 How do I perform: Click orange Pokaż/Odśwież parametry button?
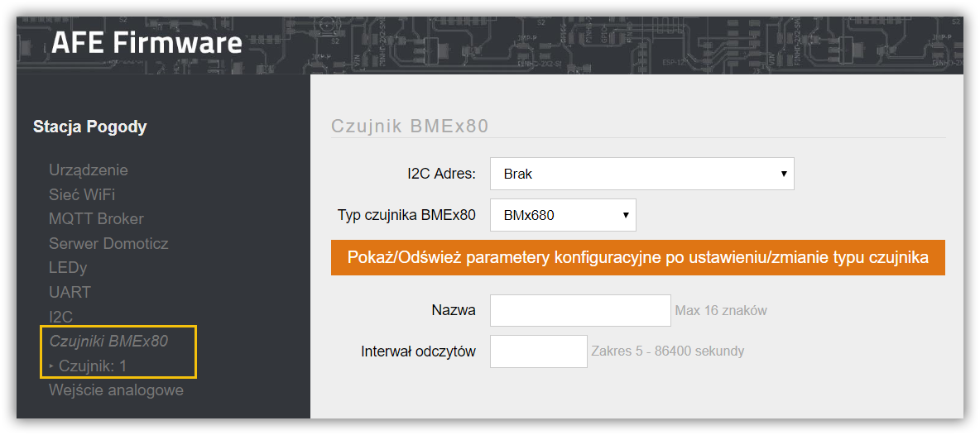point(638,258)
